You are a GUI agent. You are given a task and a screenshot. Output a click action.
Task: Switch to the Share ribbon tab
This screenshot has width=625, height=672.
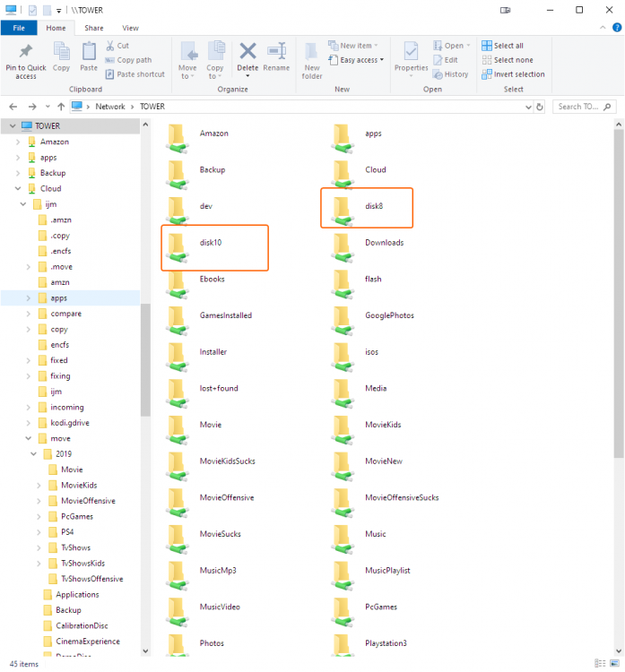point(94,28)
